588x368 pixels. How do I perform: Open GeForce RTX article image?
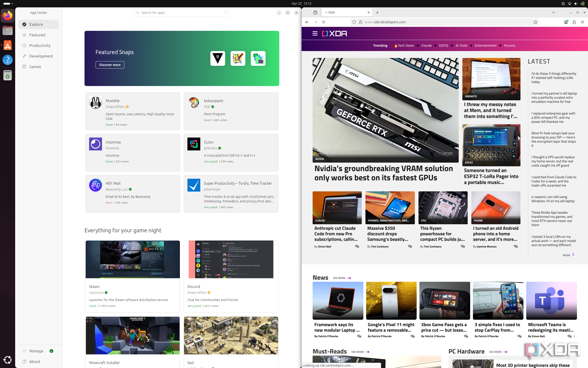(386, 110)
